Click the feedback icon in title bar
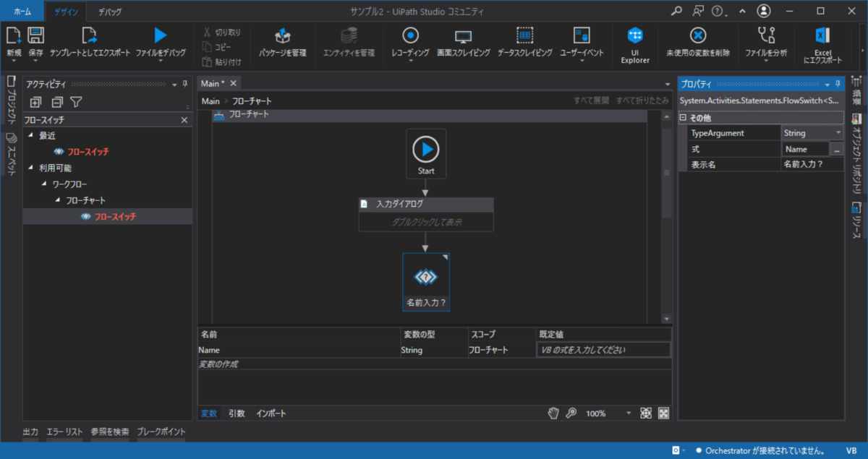This screenshot has height=459, width=868. point(697,11)
